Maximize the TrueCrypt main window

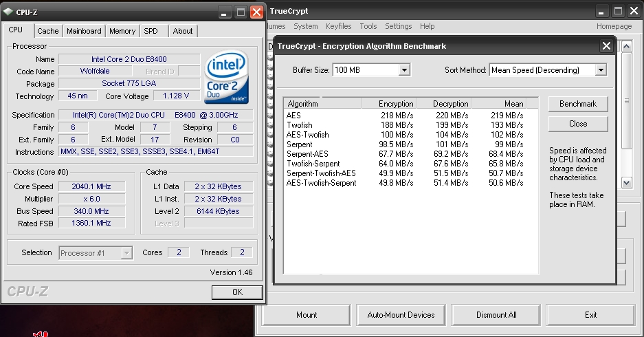(618, 11)
